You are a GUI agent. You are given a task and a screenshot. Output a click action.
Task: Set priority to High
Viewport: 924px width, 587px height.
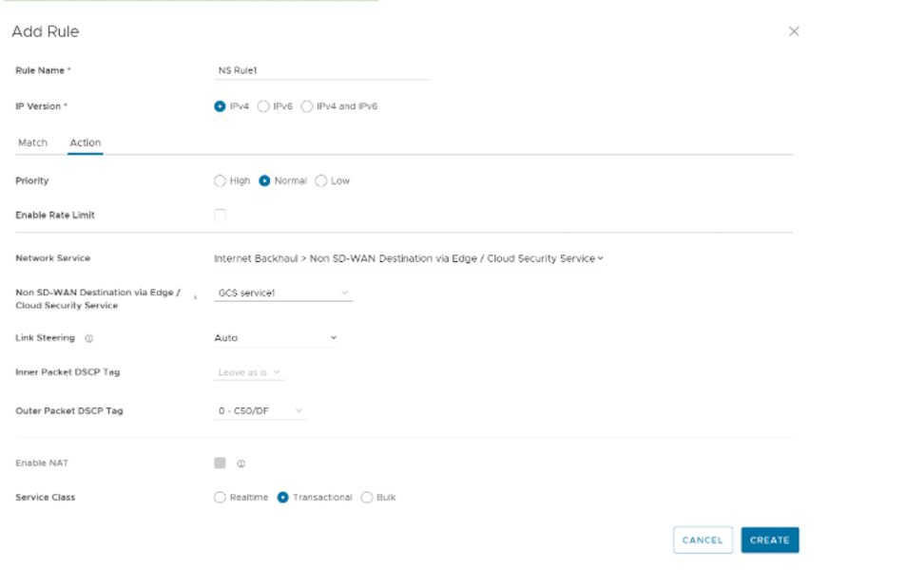[x=220, y=180]
